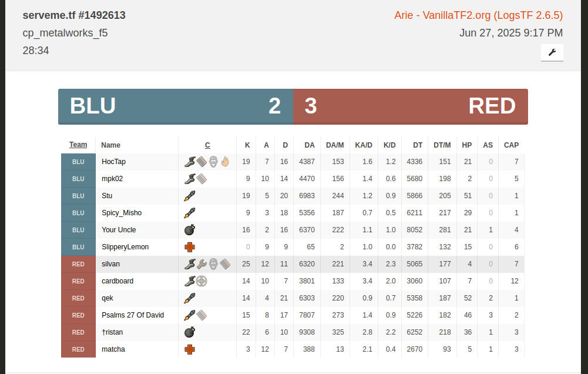Sort by the K kills column header
This screenshot has height=374, width=588.
tap(247, 145)
